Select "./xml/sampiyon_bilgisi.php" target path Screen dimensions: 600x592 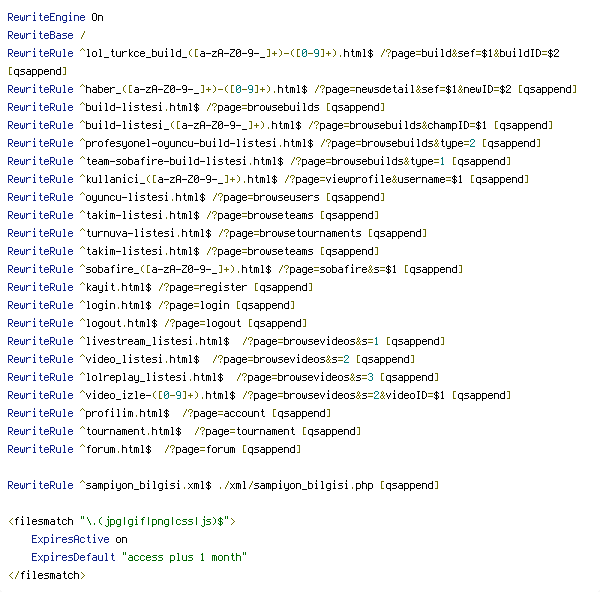click(296, 485)
